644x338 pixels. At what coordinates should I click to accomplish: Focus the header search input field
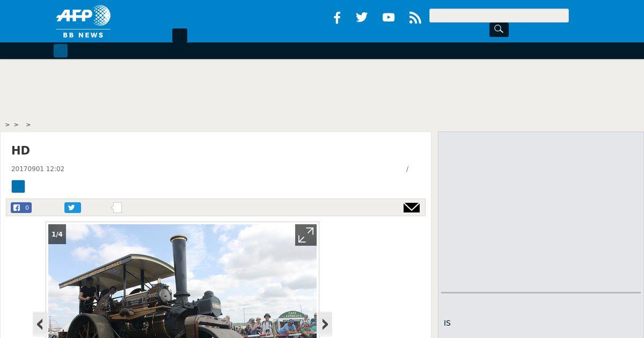tap(499, 16)
